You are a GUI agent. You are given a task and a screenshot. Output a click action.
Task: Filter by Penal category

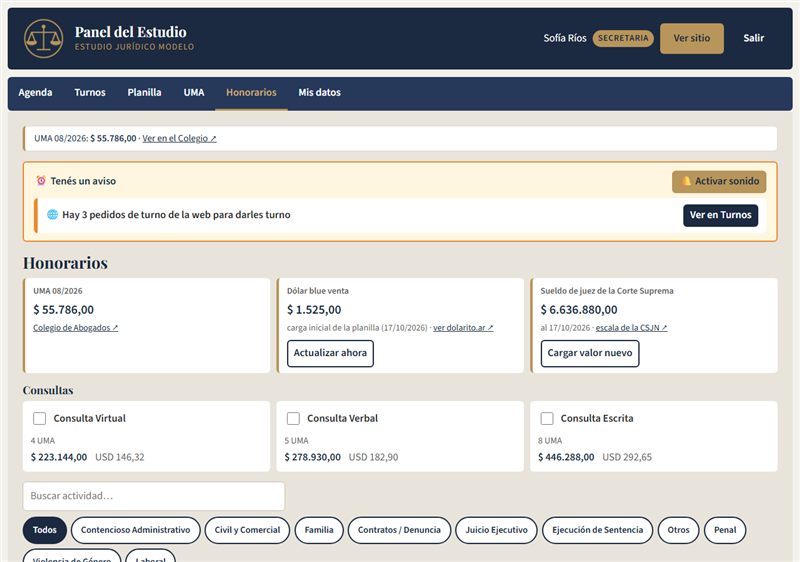725,530
